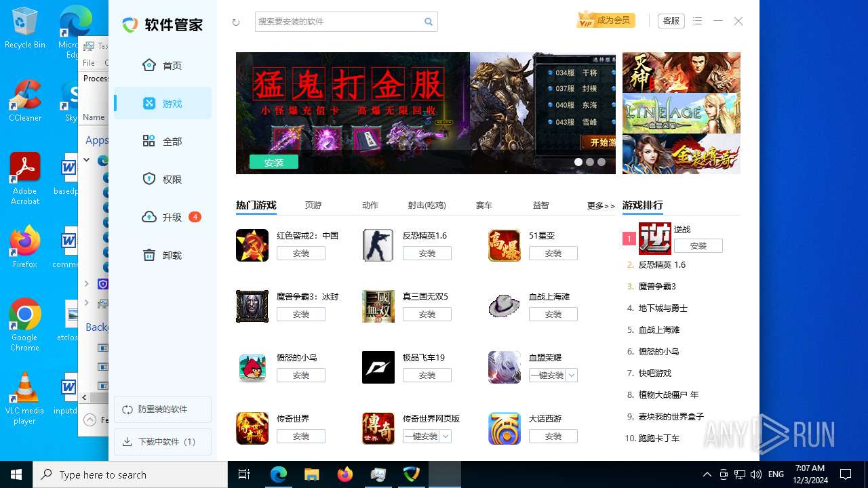Open the Windows Start menu
This screenshot has height=488, width=868.
coord(16,474)
